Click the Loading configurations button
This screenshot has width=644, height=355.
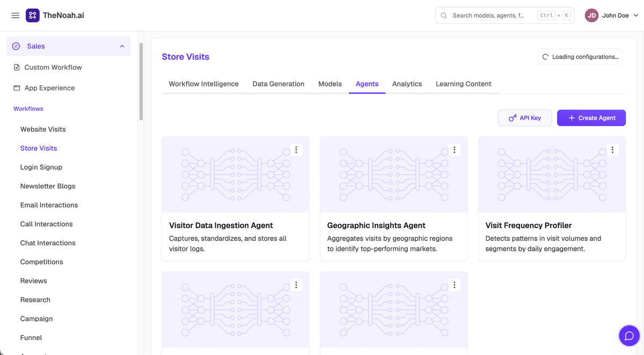(x=580, y=57)
